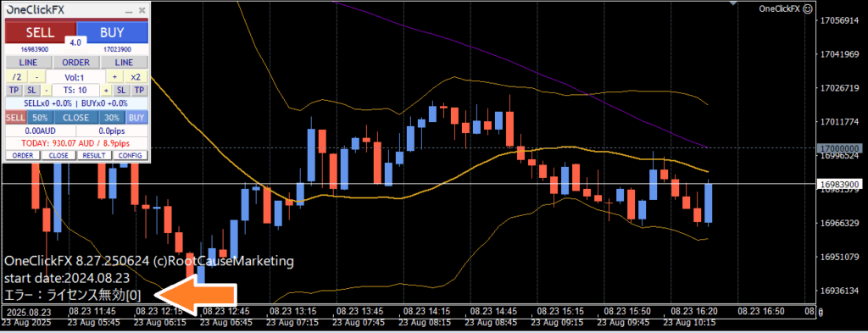Click the large blue BUY button
Screen dimensions: 868x333
[113, 32]
